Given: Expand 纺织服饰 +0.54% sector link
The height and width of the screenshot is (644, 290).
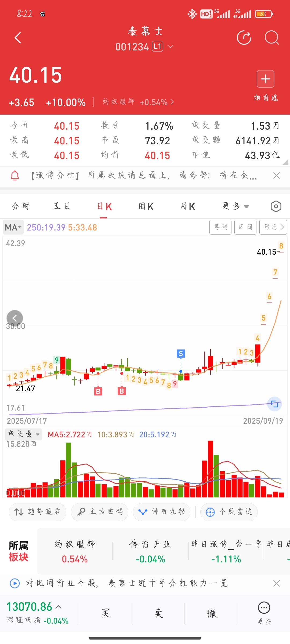Looking at the screenshot, I should (x=138, y=102).
